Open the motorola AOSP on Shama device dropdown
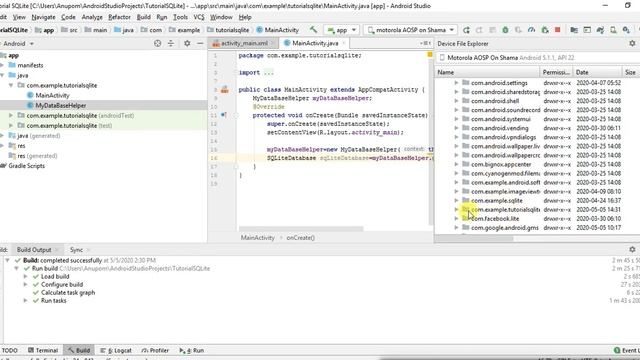This screenshot has height=360, width=640. 410,30
